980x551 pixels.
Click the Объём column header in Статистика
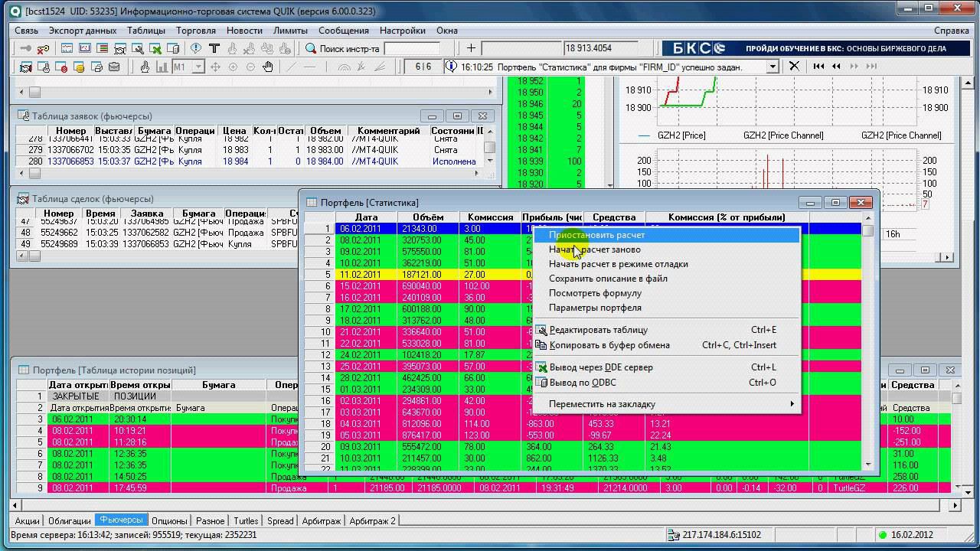429,217
